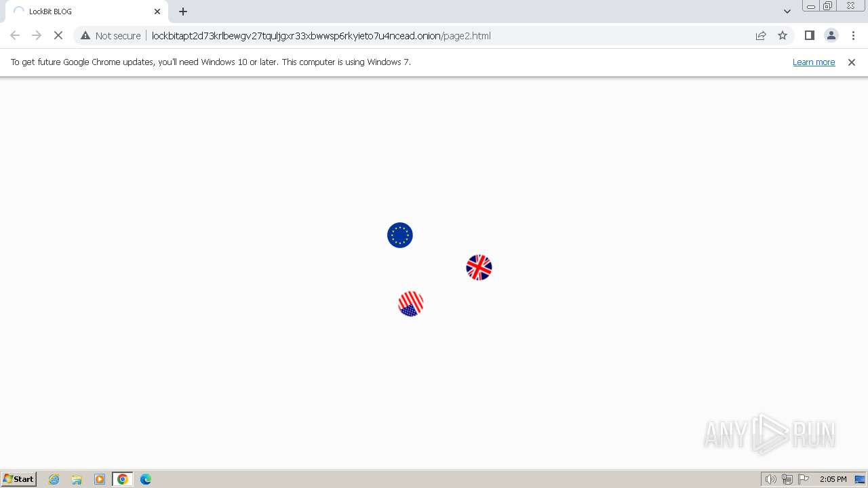Open the Windows Start menu
Viewport: 868px width, 488px height.
[x=19, y=479]
